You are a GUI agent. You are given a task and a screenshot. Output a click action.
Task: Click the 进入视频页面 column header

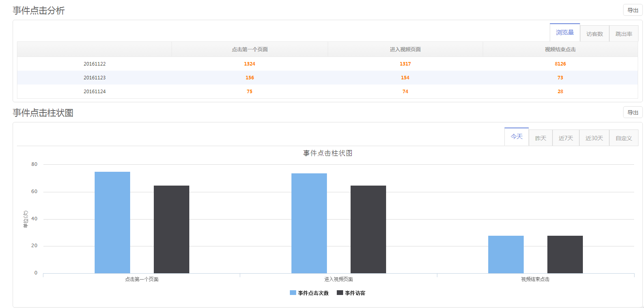(x=405, y=49)
